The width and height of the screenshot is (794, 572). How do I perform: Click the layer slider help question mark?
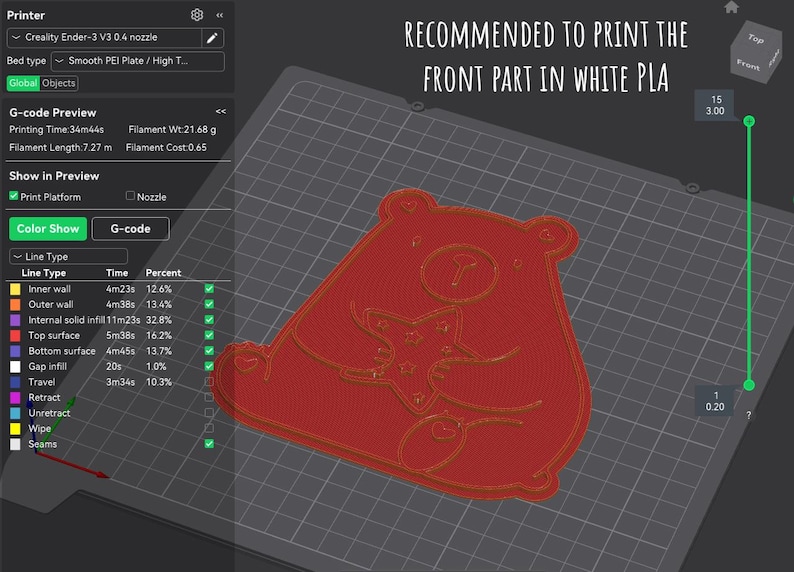[748, 415]
